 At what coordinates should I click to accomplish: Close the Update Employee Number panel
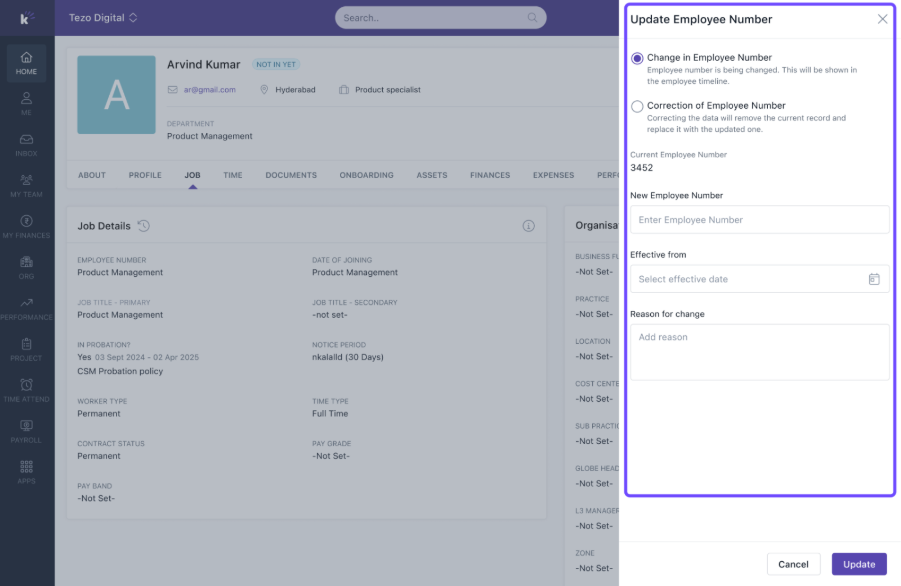[883, 19]
